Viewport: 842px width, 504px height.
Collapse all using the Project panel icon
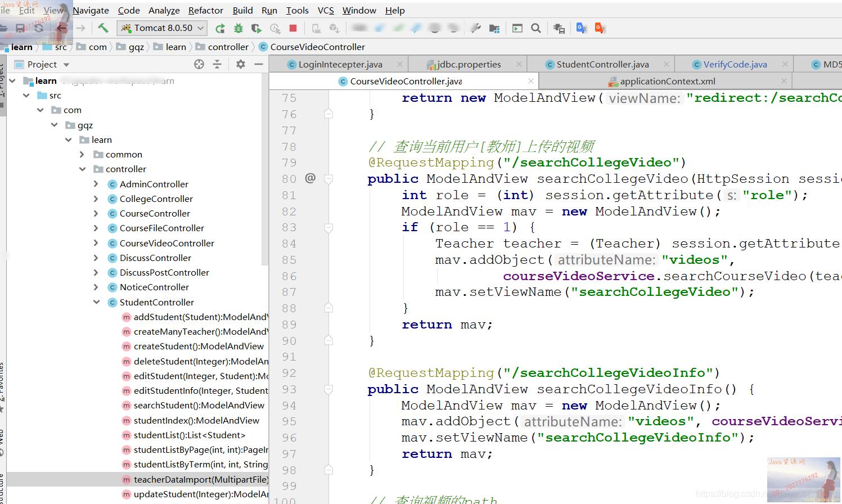(217, 64)
